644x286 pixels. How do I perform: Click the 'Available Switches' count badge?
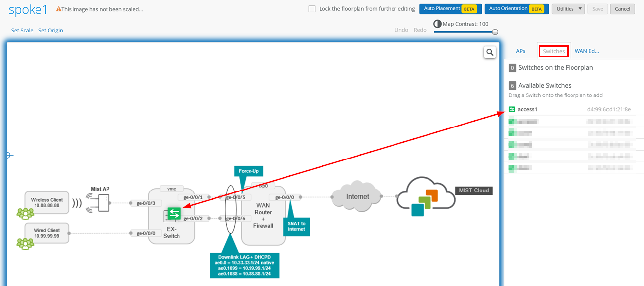pyautogui.click(x=512, y=85)
